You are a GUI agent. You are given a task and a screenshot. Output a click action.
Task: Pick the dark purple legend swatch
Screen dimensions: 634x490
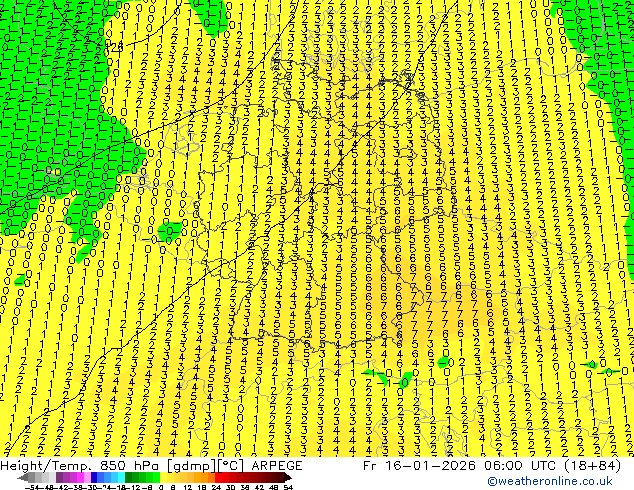point(59,477)
